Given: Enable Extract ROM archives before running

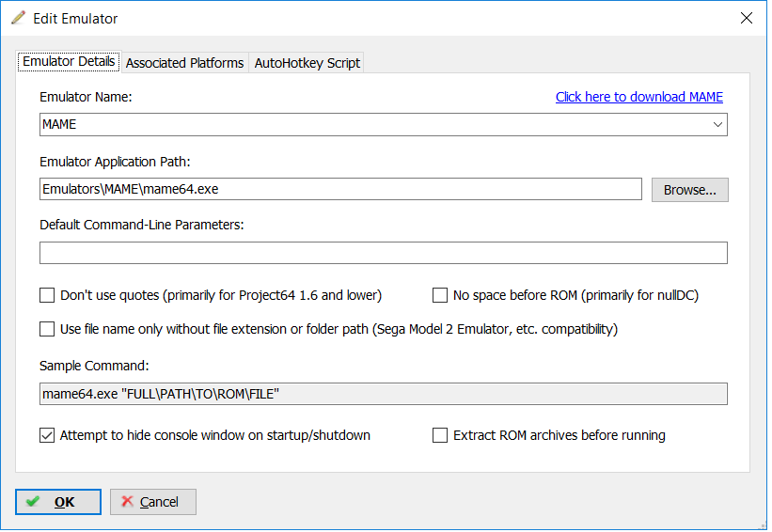Looking at the screenshot, I should [x=440, y=435].
